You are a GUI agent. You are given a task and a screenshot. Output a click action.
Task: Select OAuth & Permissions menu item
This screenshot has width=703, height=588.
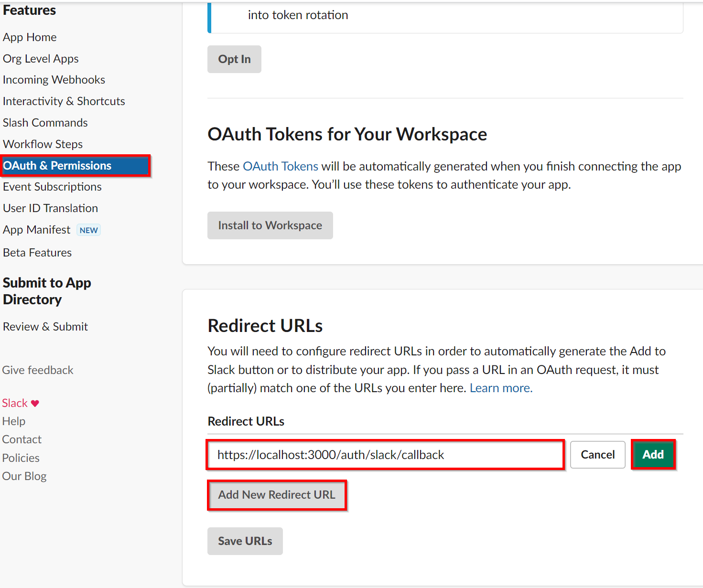(57, 166)
